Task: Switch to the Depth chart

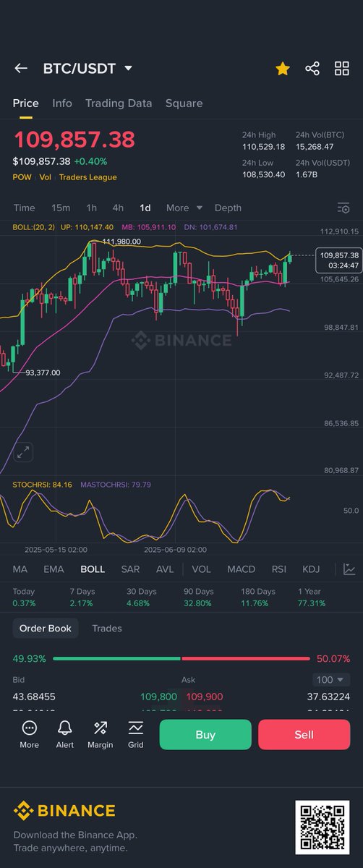Action: point(228,208)
